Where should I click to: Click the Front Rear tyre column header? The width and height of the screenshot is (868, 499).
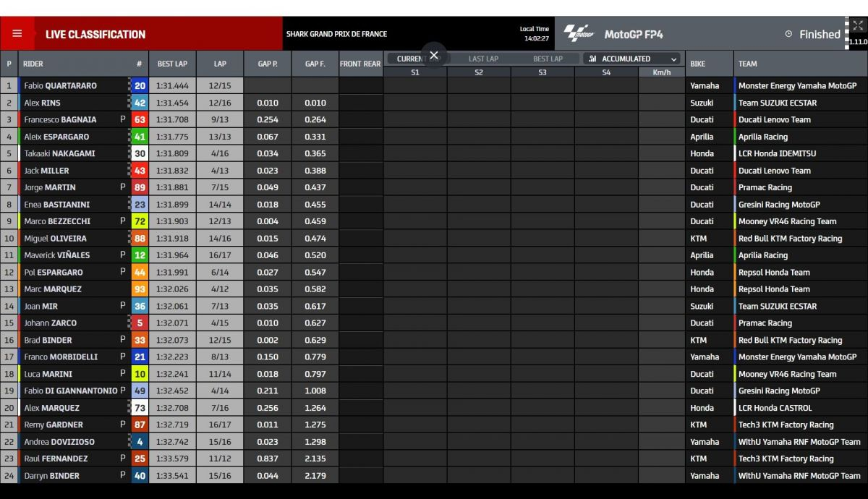[x=360, y=64]
